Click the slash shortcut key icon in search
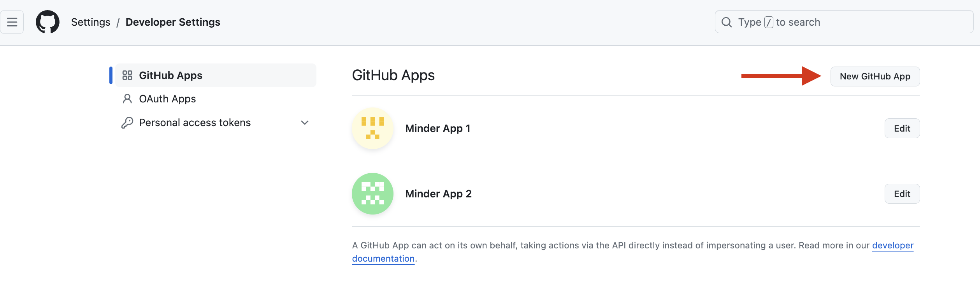980x292 pixels. (x=769, y=22)
